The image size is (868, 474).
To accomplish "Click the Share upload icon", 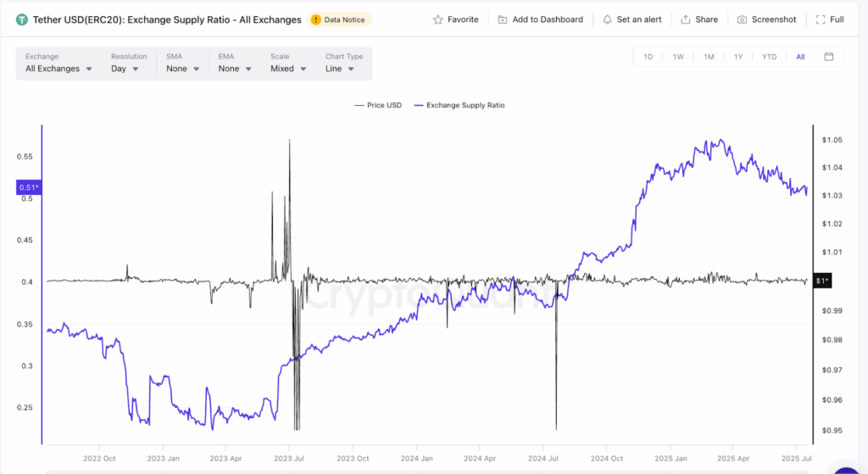I will click(685, 20).
